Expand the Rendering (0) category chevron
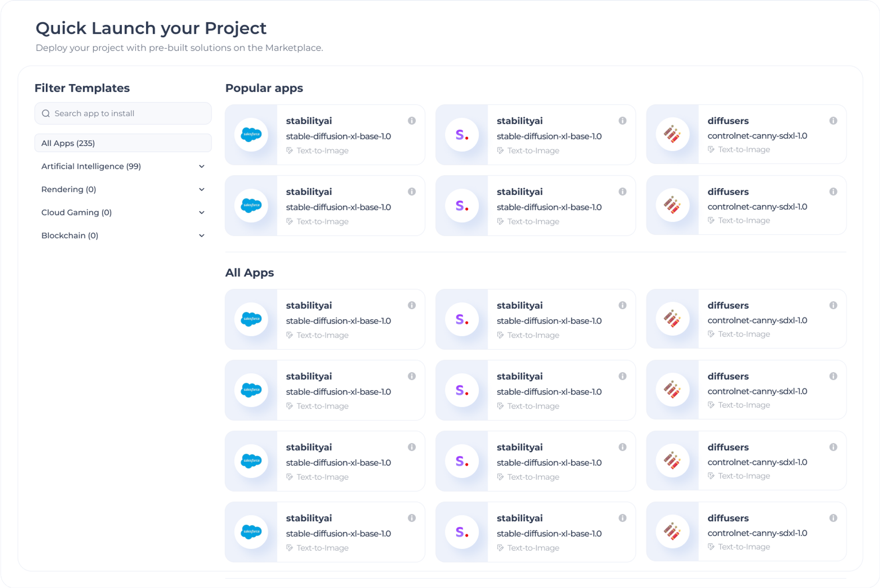 [x=202, y=190]
